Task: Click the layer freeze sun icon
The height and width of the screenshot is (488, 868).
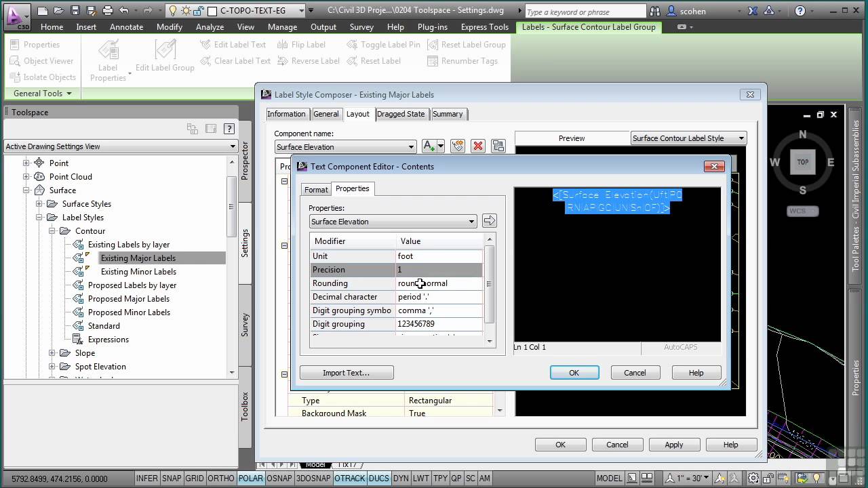Action: point(185,11)
